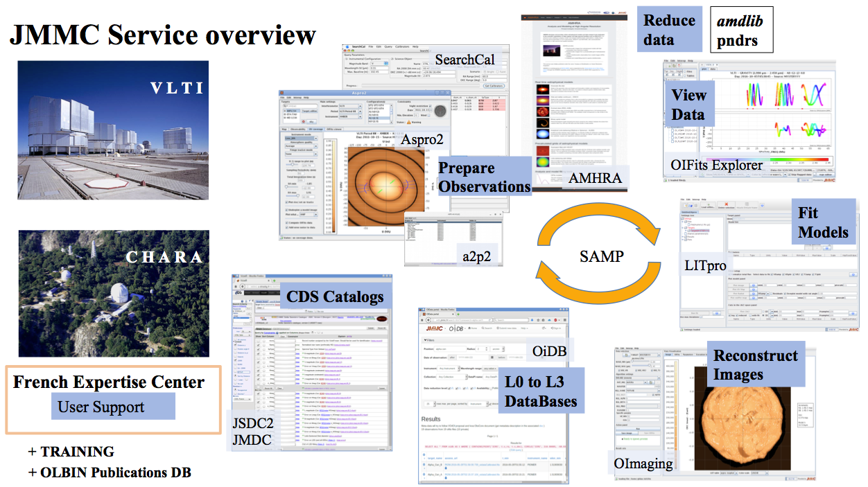Adjust the HA min slider in Aspro2
Screen dimensions: 868x487
point(292,187)
